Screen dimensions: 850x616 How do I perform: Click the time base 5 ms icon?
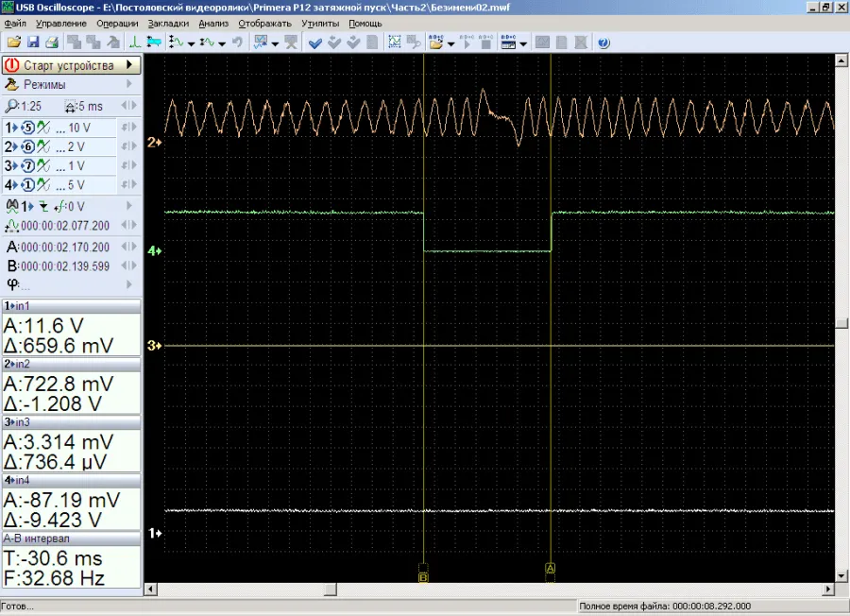click(71, 107)
